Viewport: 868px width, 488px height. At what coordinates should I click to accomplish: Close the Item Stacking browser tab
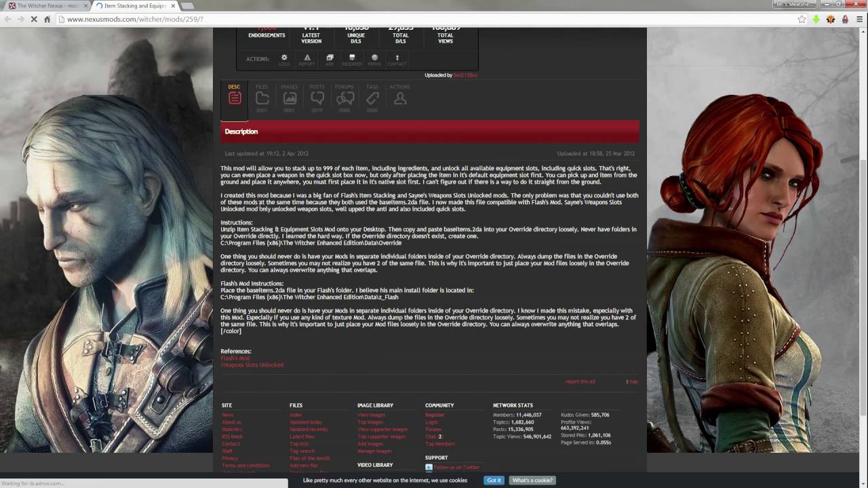coord(173,5)
